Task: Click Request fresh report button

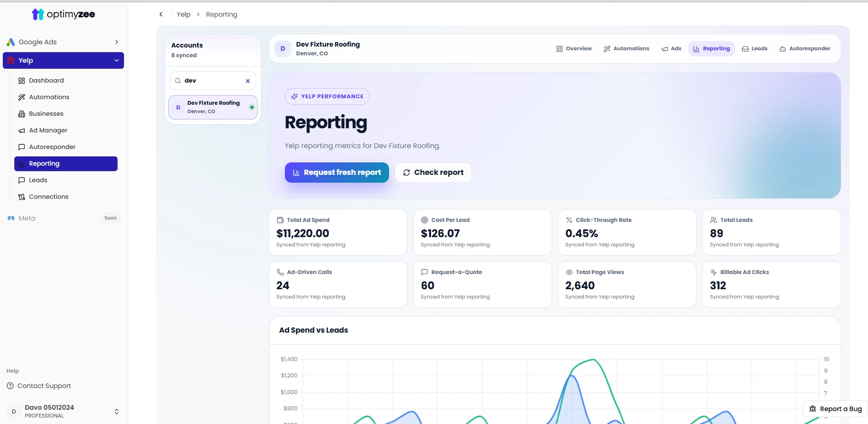Action: point(337,173)
